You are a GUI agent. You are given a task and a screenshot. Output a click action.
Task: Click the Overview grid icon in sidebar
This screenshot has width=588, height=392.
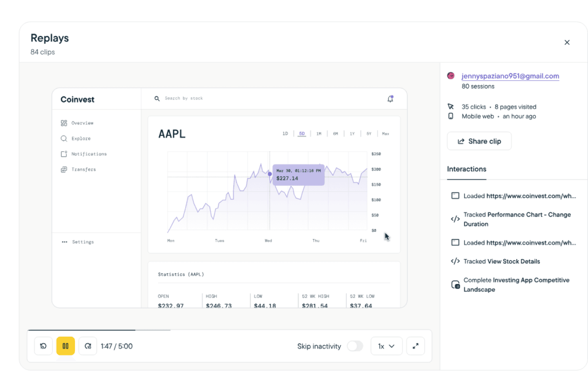[x=64, y=123]
